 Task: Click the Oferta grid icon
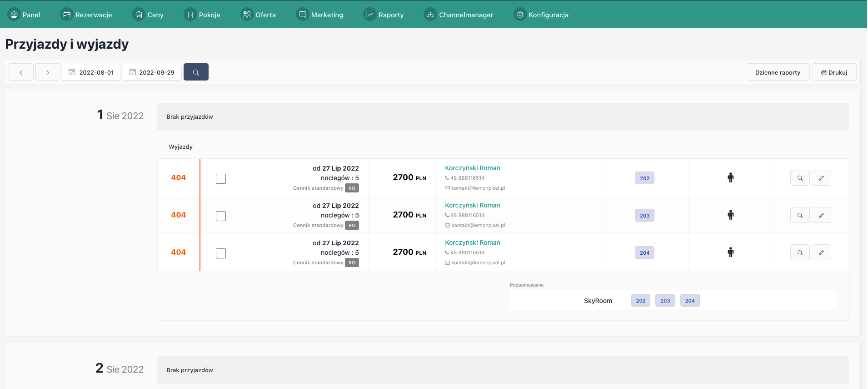[x=247, y=15]
